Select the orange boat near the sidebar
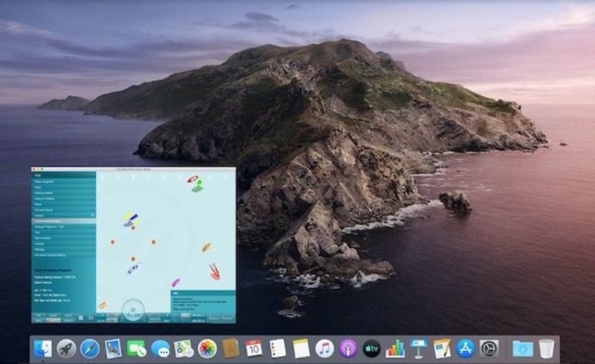 103,305
